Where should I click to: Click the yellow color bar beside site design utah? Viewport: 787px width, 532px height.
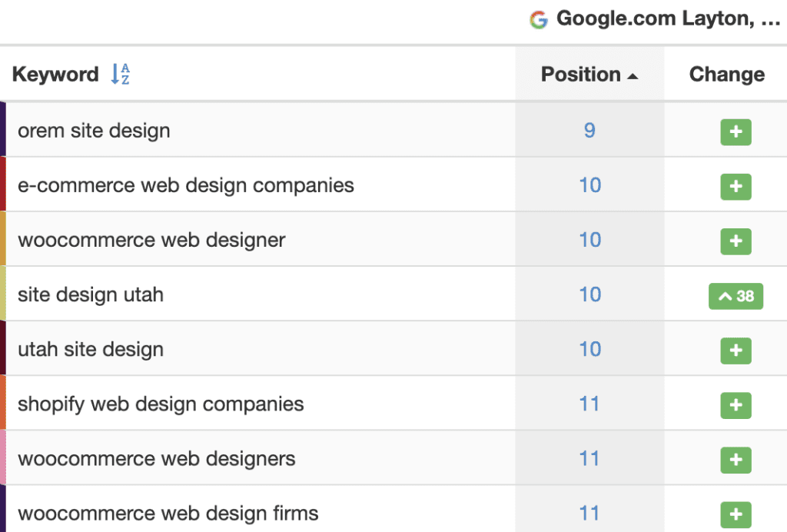click(3, 294)
